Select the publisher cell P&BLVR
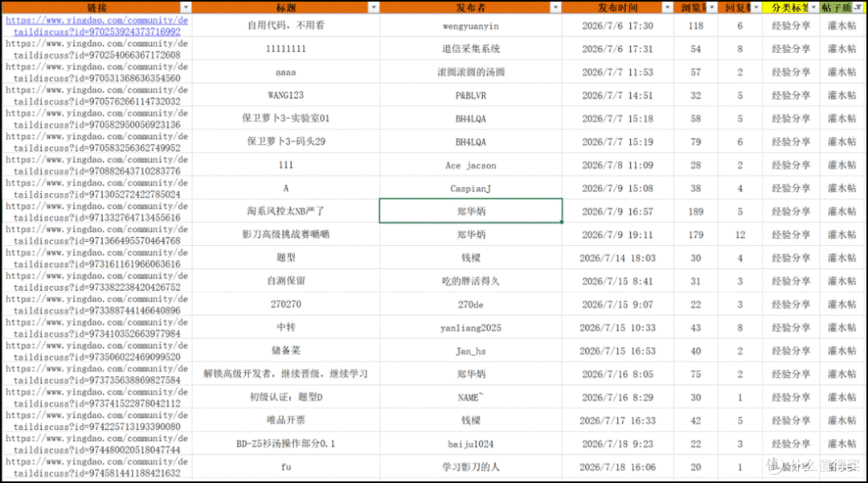Screen dimensions: 868x483 coord(470,95)
